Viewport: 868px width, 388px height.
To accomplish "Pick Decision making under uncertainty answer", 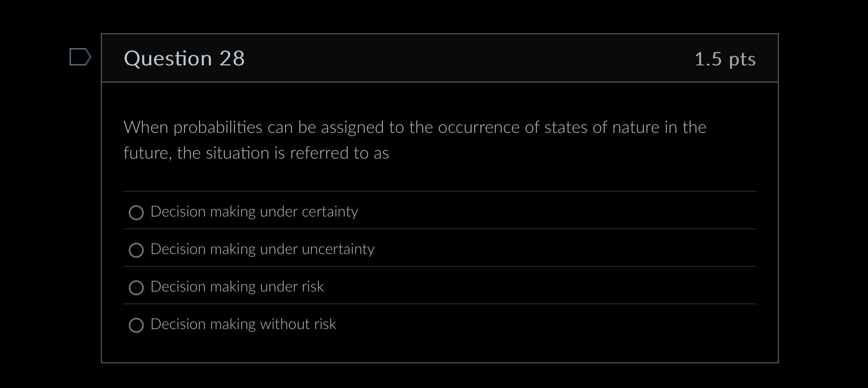I will 136,250.
